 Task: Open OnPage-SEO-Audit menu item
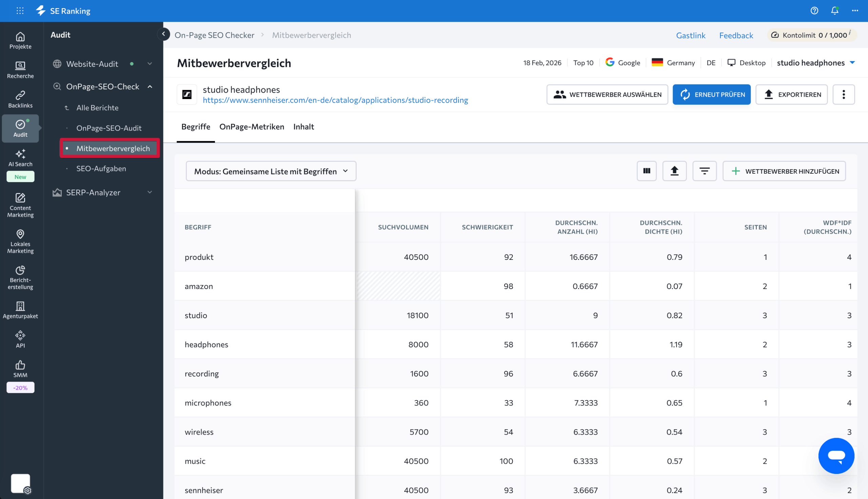(x=109, y=128)
